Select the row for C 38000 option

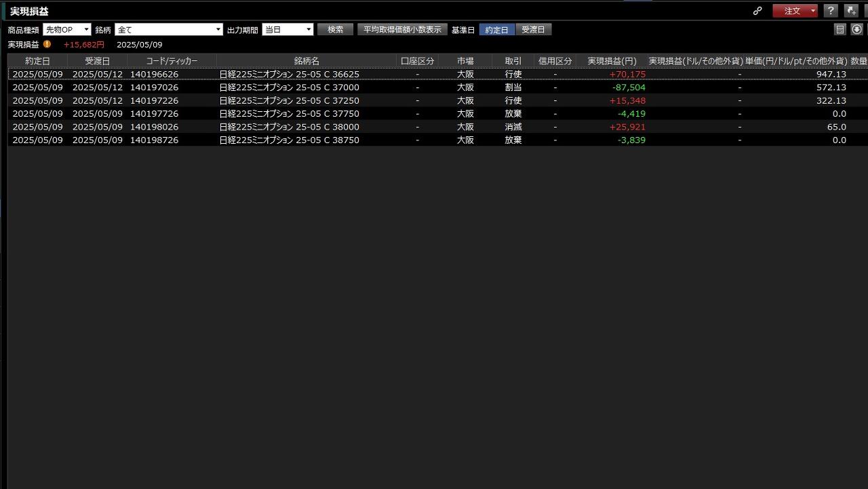pyautogui.click(x=438, y=127)
